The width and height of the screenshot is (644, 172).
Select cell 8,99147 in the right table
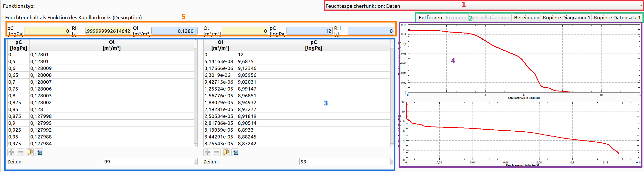[314, 89]
